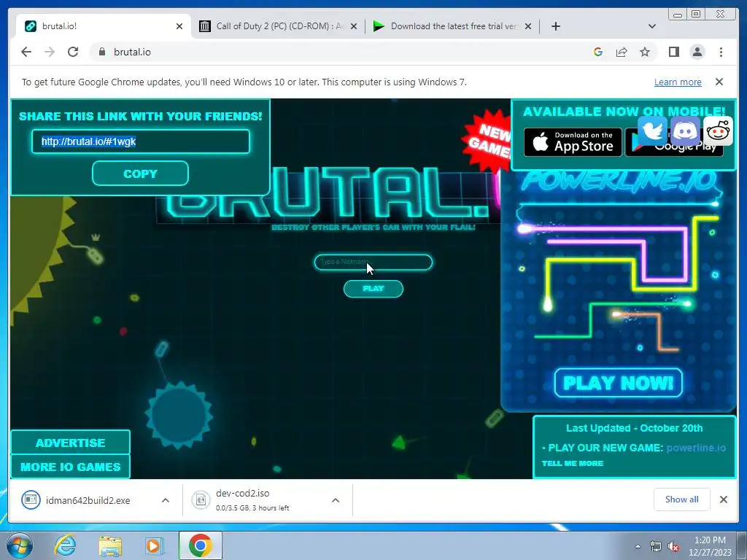Open a new tab with plus
This screenshot has width=747, height=560.
(555, 26)
